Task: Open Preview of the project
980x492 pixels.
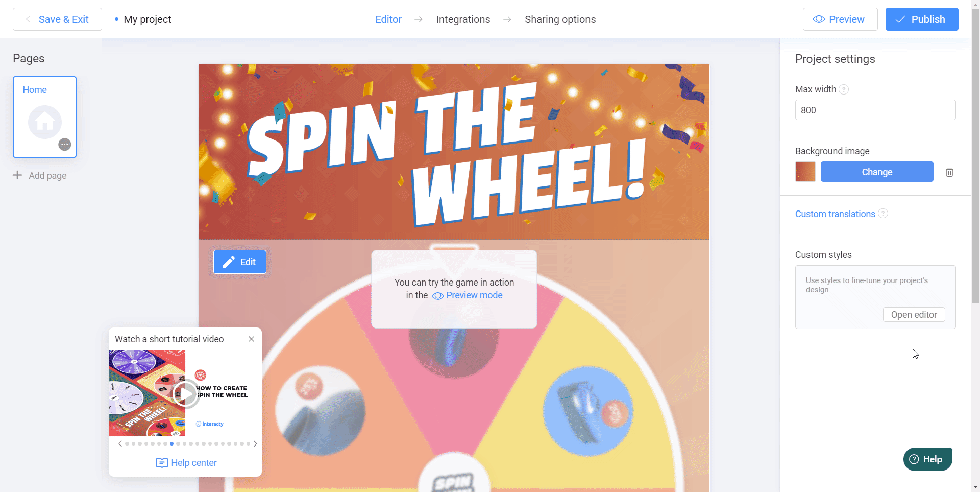Action: [x=840, y=19]
